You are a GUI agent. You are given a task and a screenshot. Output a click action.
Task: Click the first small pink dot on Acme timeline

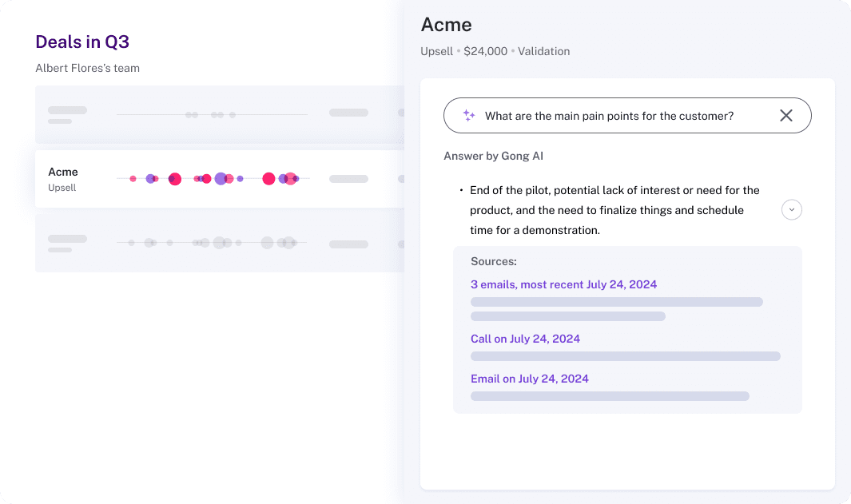133,179
